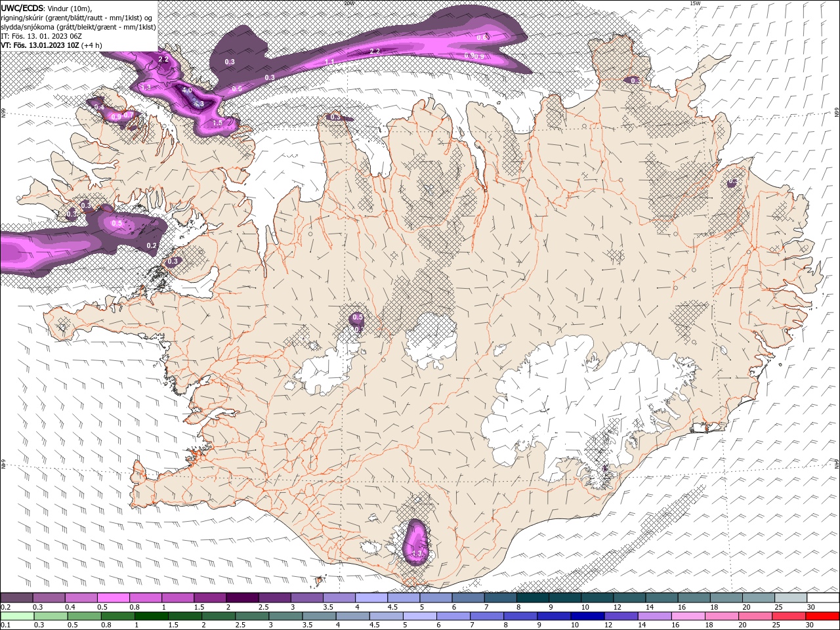The image size is (840, 630).
Task: Click the 0.7 snowfall value label
Action: (x=129, y=115)
